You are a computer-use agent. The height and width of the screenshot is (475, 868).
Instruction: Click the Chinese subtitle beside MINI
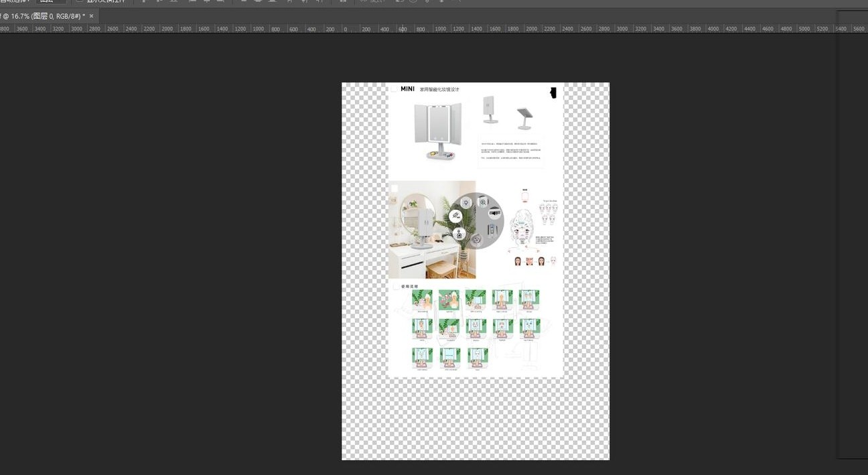point(439,89)
